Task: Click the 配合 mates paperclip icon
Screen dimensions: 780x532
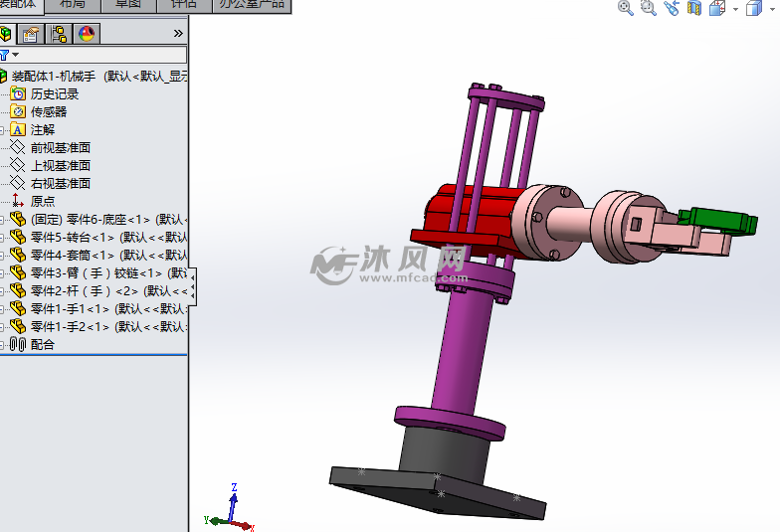Action: click(18, 344)
